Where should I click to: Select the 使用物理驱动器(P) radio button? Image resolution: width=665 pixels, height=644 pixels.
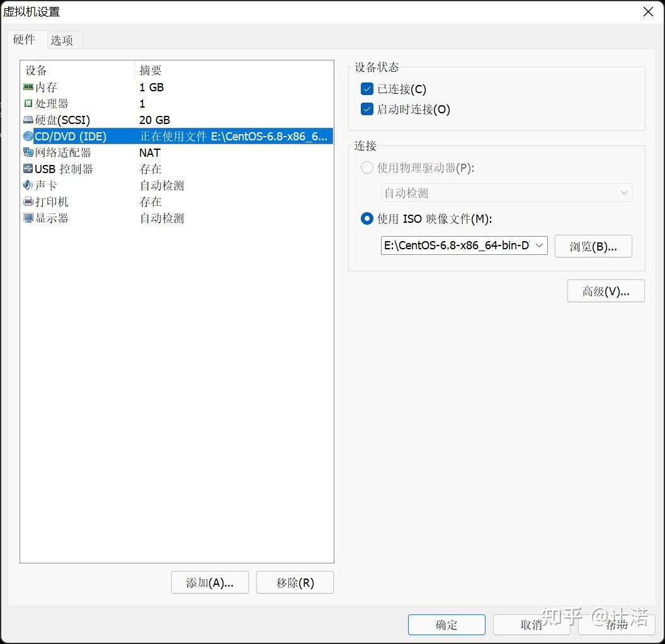[367, 167]
